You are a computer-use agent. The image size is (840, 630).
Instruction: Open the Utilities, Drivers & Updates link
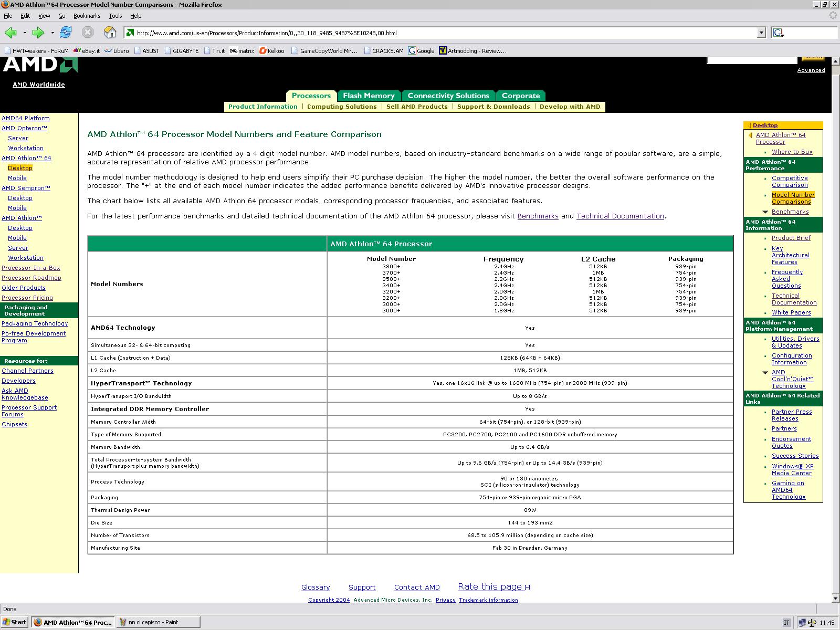795,342
